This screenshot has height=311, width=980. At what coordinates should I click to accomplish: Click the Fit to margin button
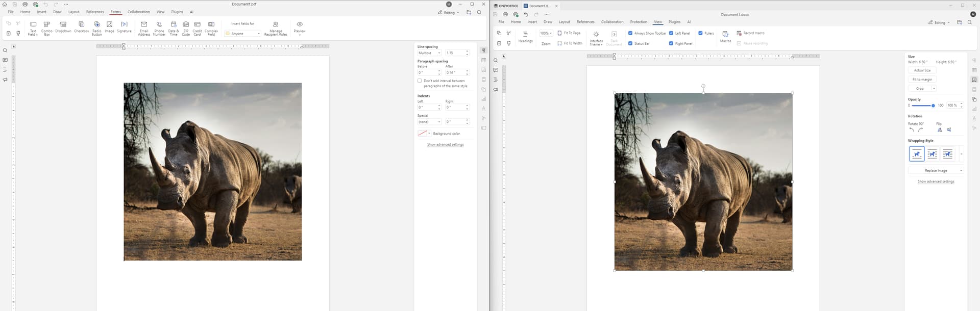(922, 80)
